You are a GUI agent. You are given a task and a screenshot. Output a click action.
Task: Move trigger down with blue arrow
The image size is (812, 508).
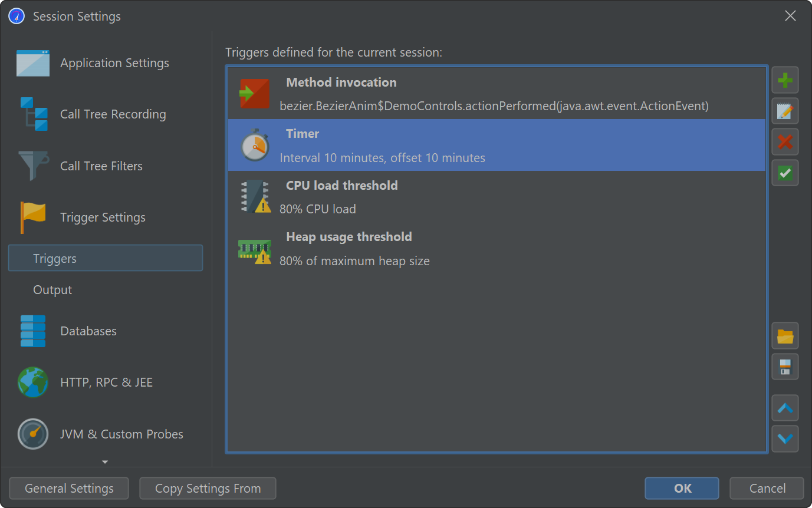pyautogui.click(x=785, y=438)
